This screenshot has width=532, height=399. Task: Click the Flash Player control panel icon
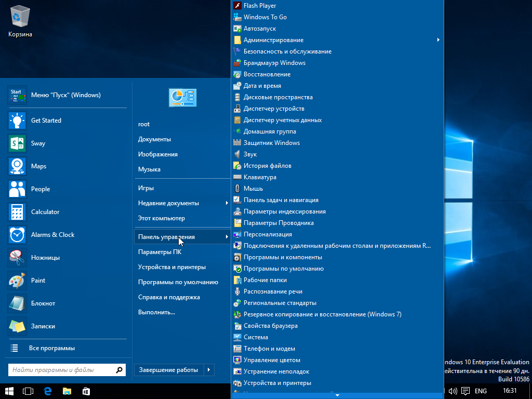coord(237,5)
